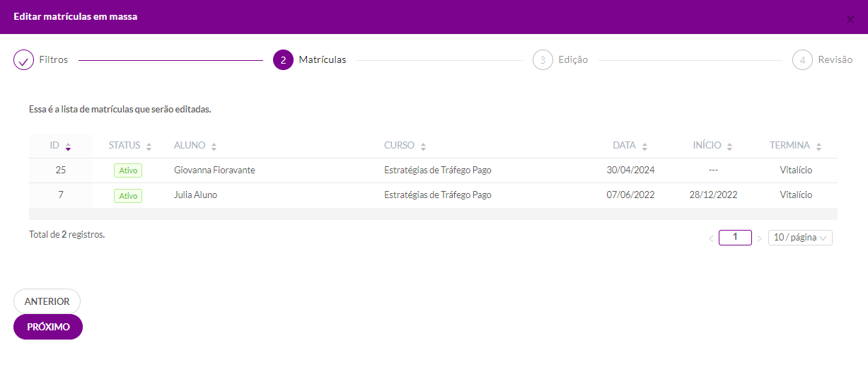The image size is (868, 365).
Task: Sort table by CURSO column arrows
Action: click(423, 146)
